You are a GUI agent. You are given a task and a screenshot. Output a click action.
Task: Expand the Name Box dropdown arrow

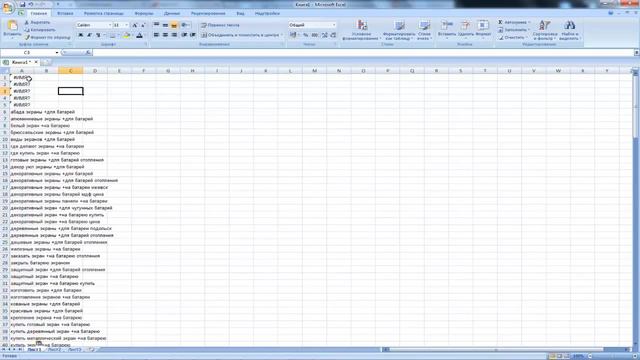pyautogui.click(x=57, y=53)
